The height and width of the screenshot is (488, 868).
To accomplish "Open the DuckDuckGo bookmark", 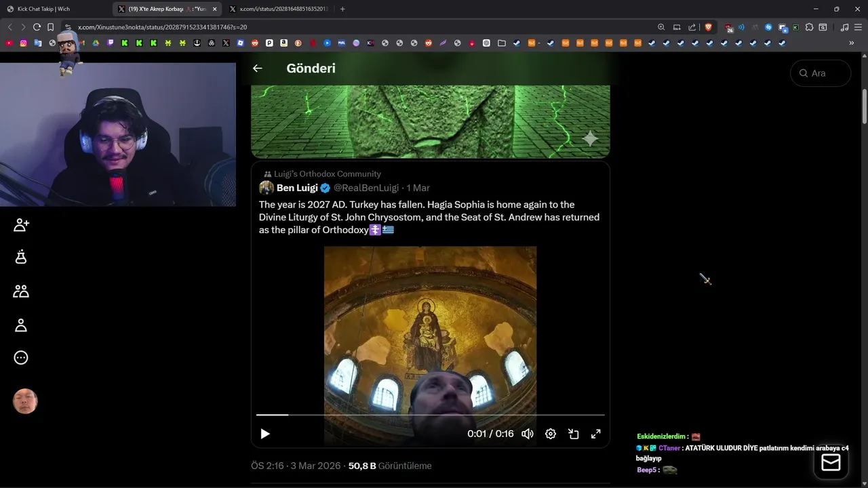I will [x=298, y=43].
